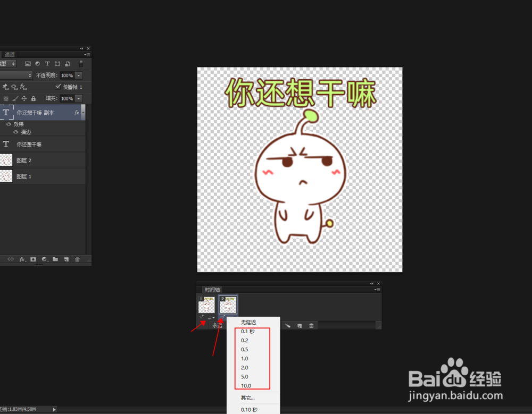Delete selected frame trash icon in timeline
The width and height of the screenshot is (532, 414).
(311, 326)
